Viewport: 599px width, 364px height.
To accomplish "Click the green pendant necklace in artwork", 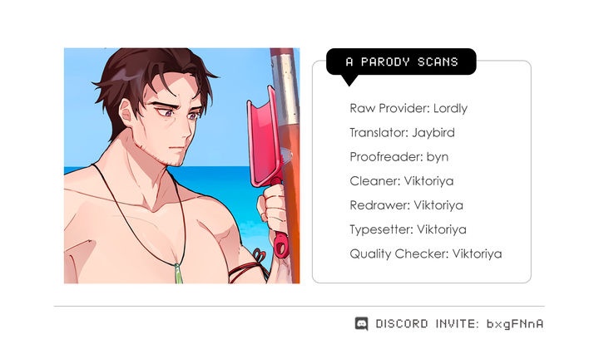I will (x=178, y=273).
